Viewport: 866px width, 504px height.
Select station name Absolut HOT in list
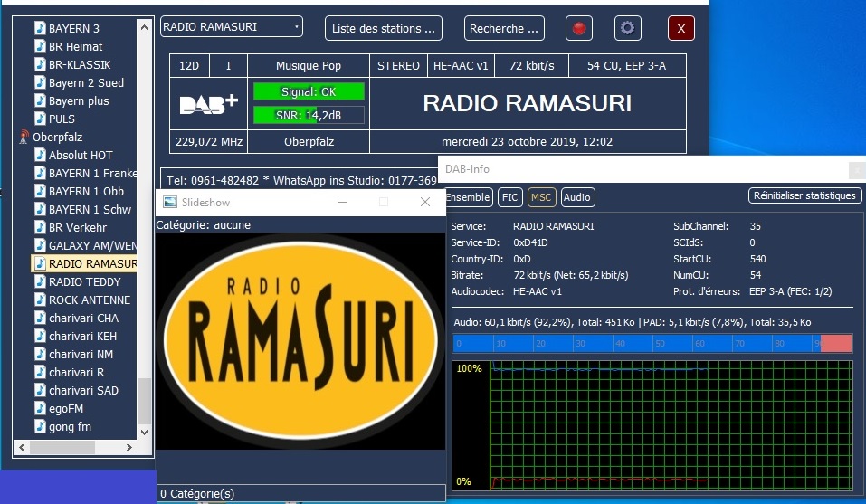click(81, 155)
